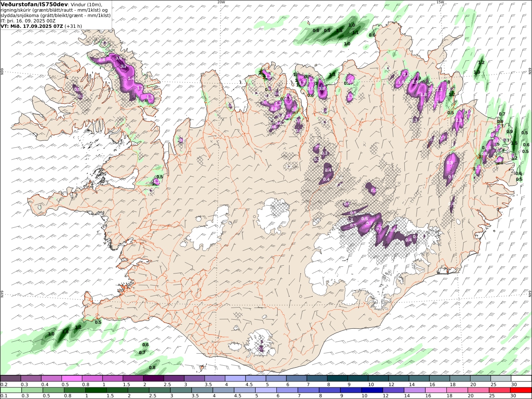Select the light grey 25 swatch in snow scale
This screenshot has width=532, height=399.
coord(500,379)
